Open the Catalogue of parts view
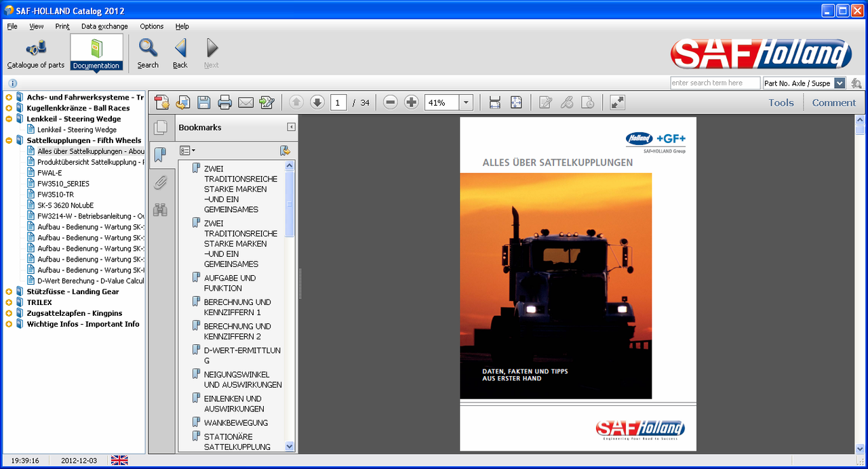Image resolution: width=868 pixels, height=469 pixels. tap(36, 53)
